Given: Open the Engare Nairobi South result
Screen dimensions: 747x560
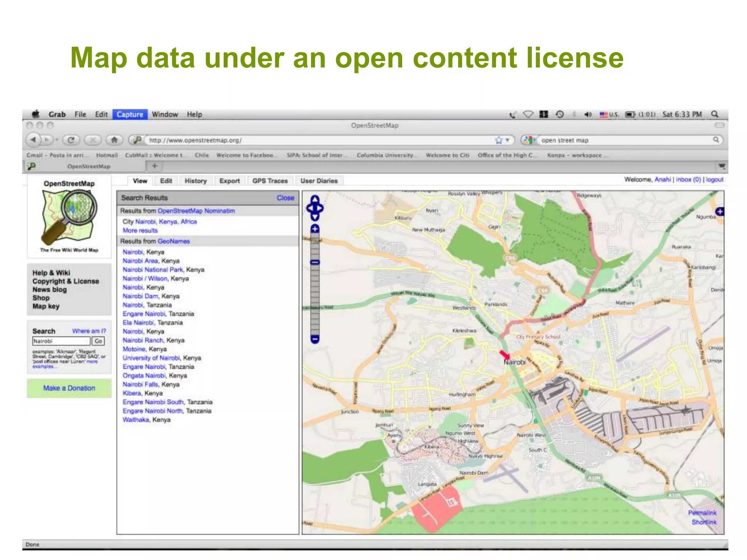Looking at the screenshot, I should click(x=153, y=402).
